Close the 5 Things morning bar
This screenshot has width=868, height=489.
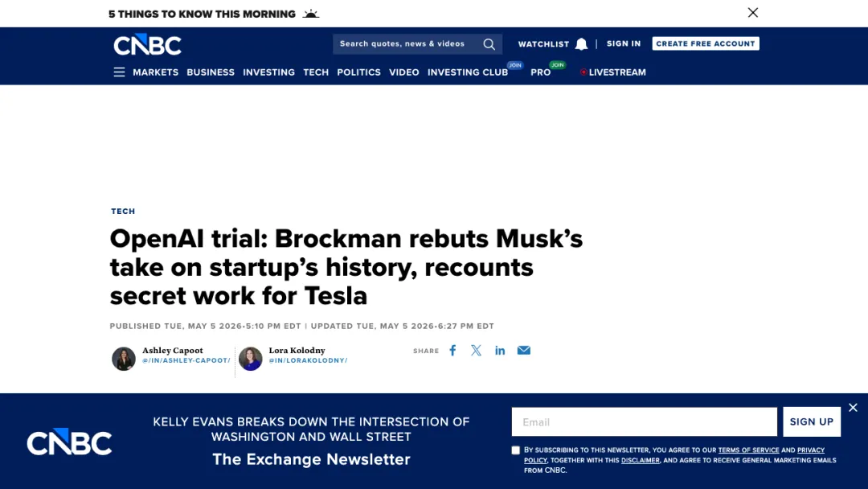753,13
